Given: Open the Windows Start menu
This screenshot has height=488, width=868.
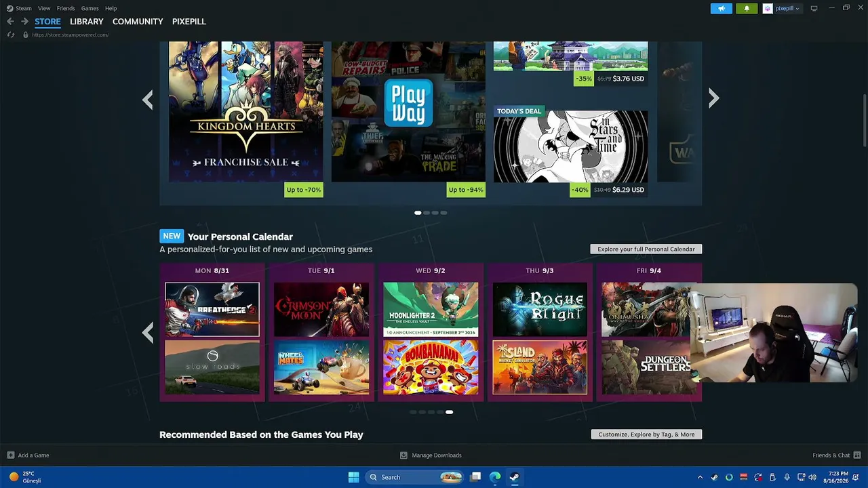Looking at the screenshot, I should 353,477.
